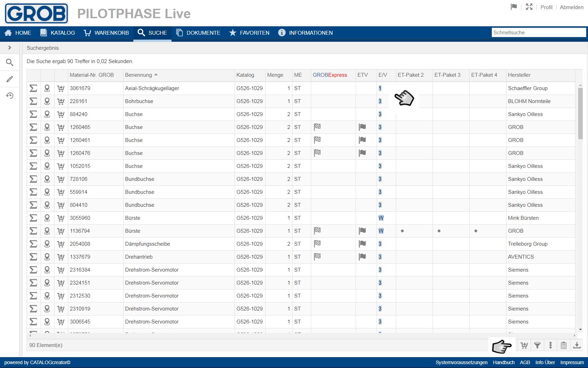588x368 pixels.
Task: Click the pencil edit icon in sidebar
Action: tap(10, 79)
